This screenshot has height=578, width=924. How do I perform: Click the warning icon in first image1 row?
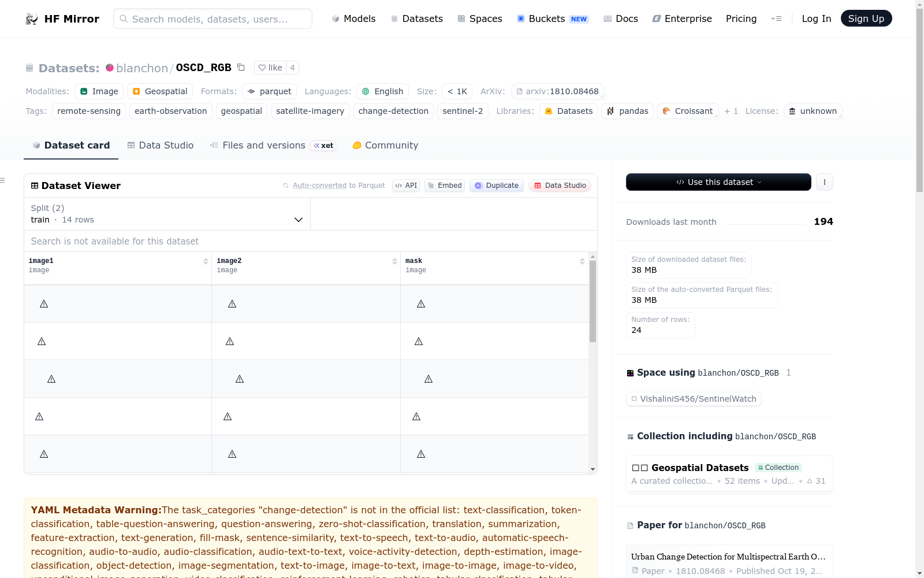[x=44, y=304]
